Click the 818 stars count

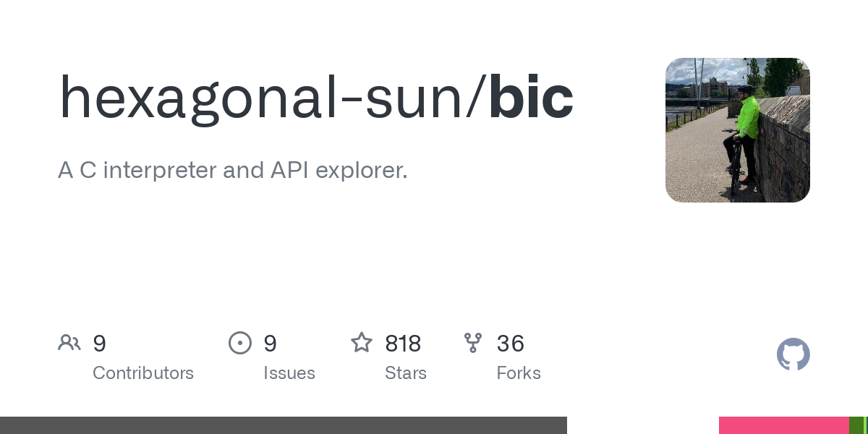coord(403,344)
